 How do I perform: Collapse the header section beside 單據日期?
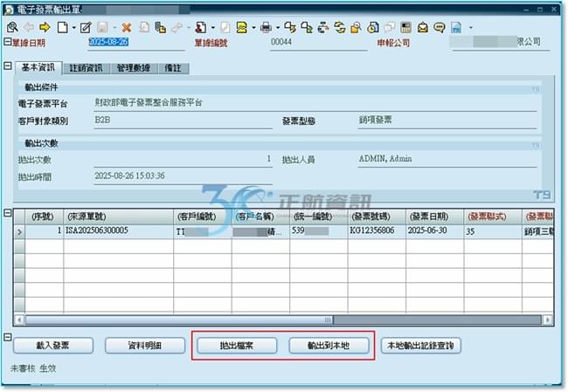(8, 42)
